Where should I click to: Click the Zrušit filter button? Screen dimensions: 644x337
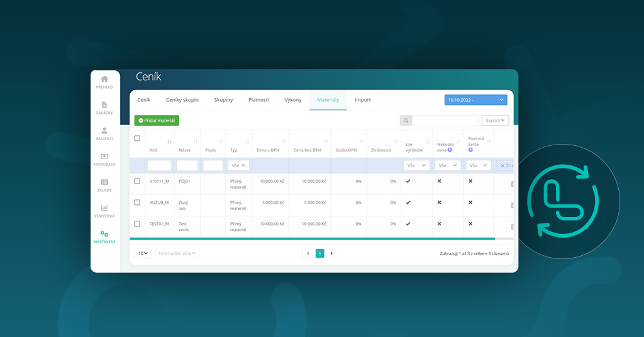[505, 165]
